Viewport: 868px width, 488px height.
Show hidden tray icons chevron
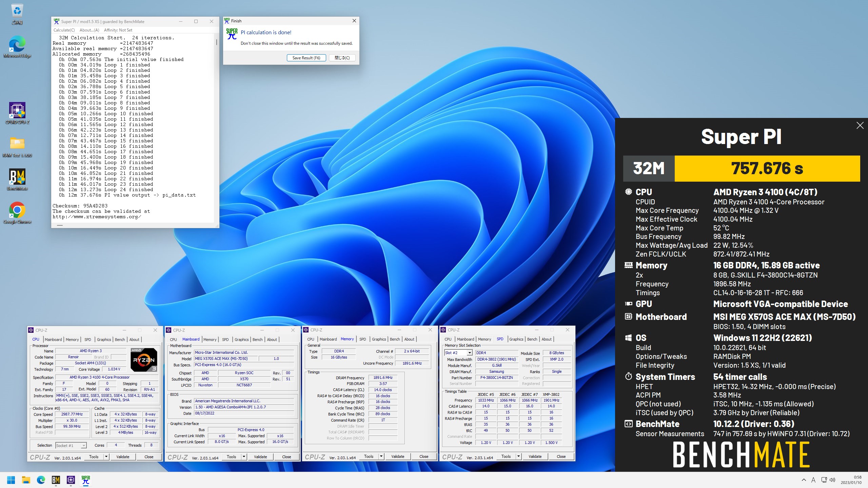point(804,480)
